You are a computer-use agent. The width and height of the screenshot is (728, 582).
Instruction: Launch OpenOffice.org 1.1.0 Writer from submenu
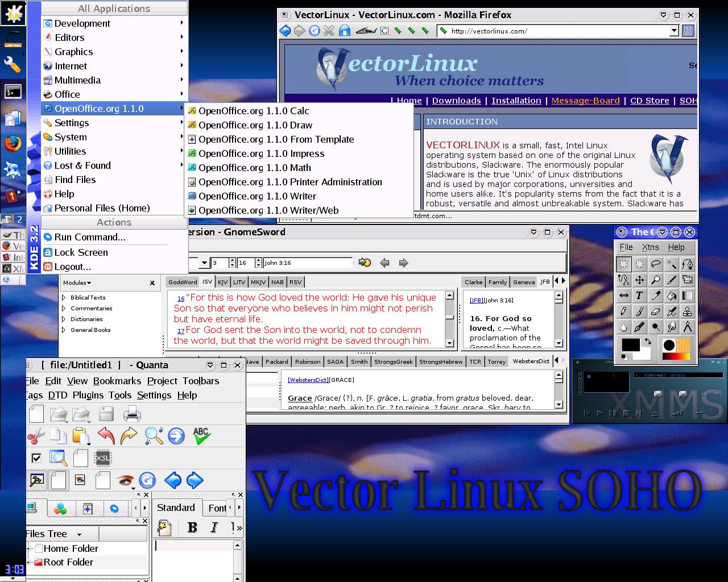299,196
